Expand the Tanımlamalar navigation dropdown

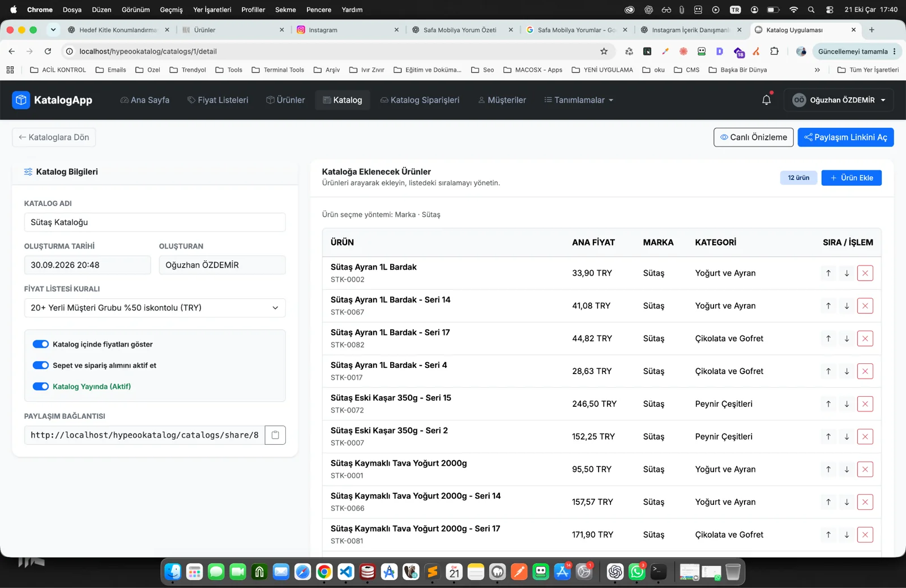tap(579, 100)
